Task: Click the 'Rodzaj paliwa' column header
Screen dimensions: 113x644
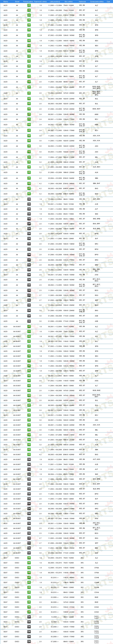Action: pos(28,1)
